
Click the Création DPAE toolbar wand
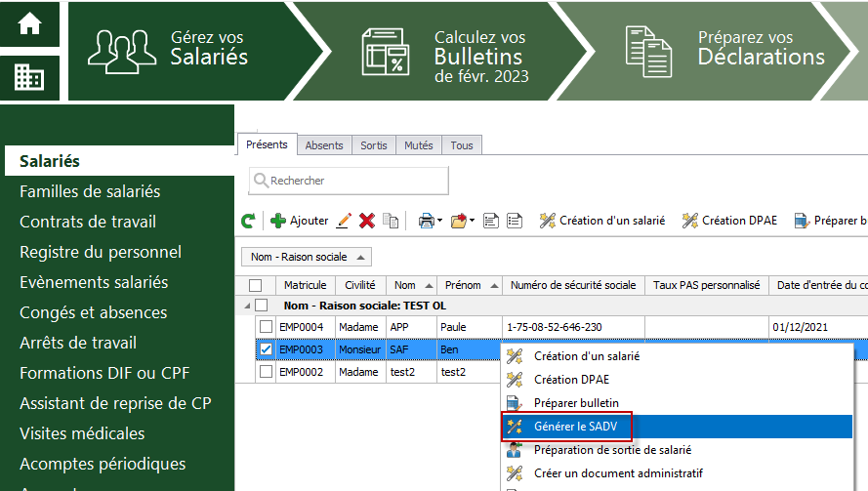tap(729, 221)
